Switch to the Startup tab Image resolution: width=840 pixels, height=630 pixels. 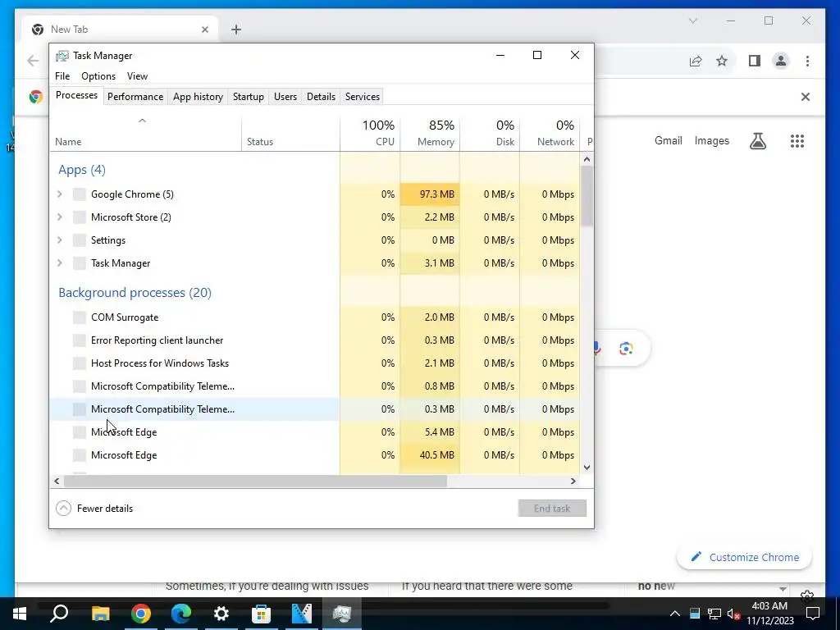pyautogui.click(x=248, y=97)
